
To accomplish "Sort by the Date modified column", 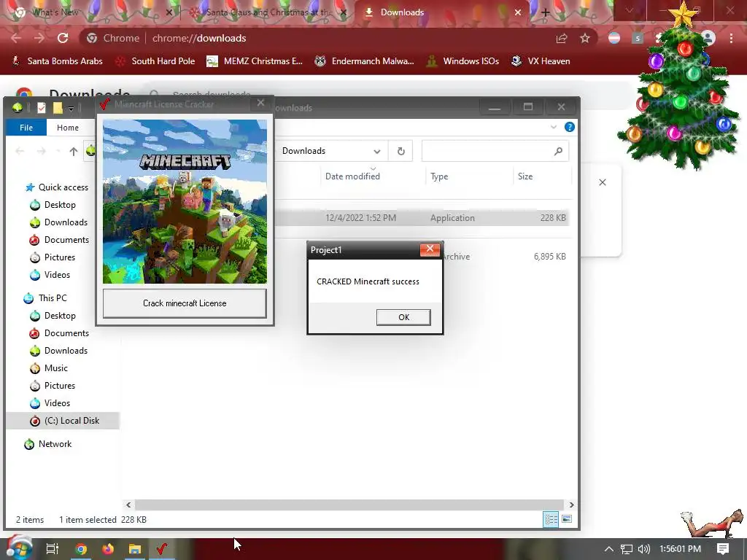I will tap(352, 176).
